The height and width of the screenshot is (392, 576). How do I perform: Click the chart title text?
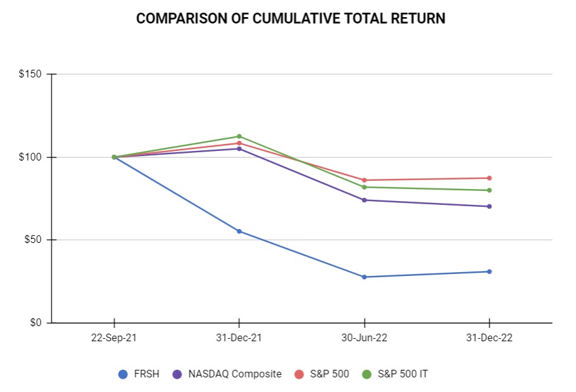tap(291, 19)
